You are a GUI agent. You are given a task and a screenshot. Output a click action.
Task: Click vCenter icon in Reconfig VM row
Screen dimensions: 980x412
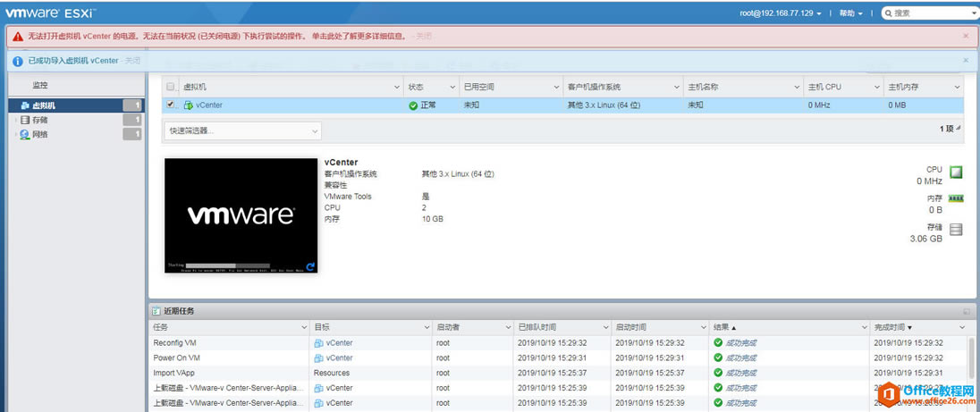click(318, 342)
